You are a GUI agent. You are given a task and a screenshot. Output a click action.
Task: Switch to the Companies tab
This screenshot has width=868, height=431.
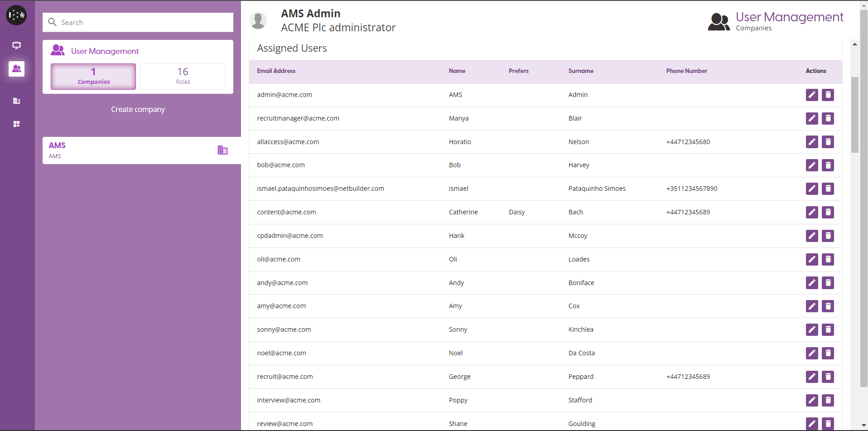tap(93, 76)
